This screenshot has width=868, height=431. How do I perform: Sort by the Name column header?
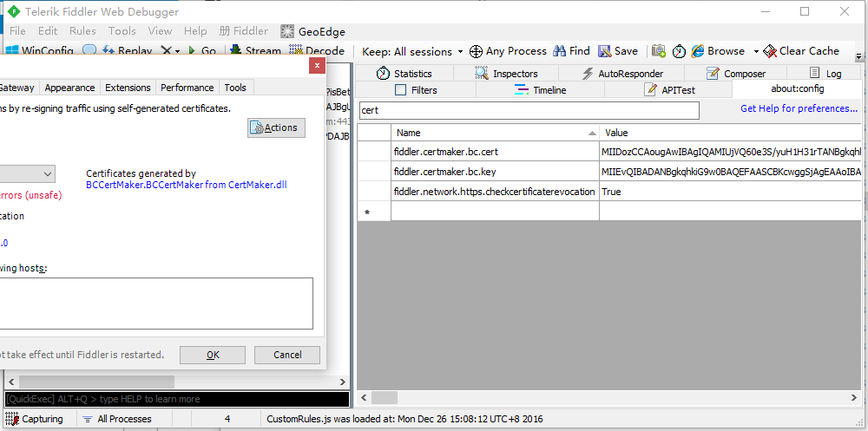point(495,133)
